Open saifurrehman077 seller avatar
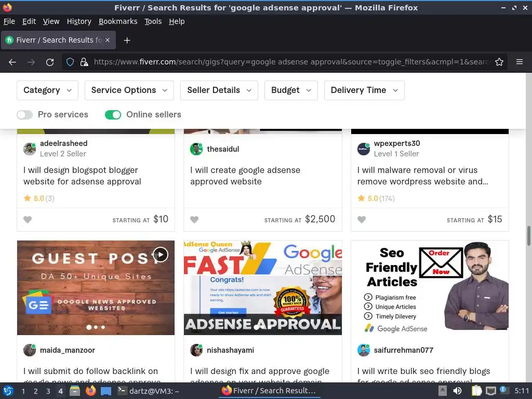This screenshot has width=532, height=399. click(x=363, y=350)
